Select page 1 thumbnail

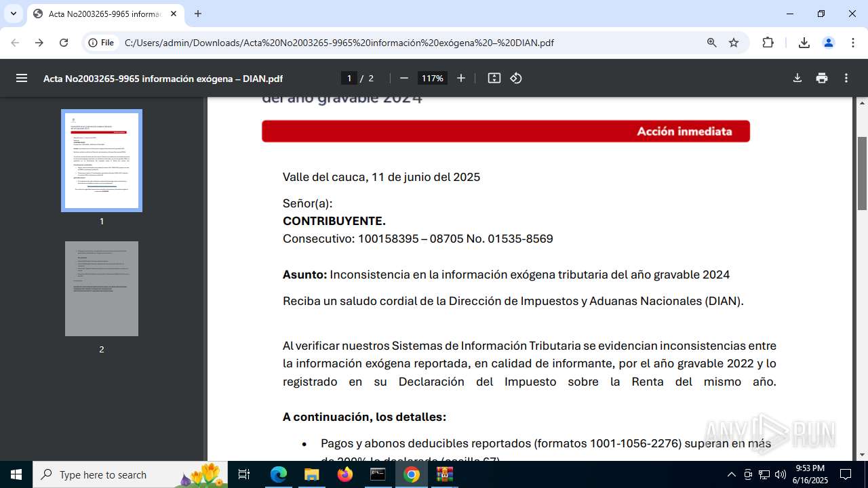click(x=102, y=161)
